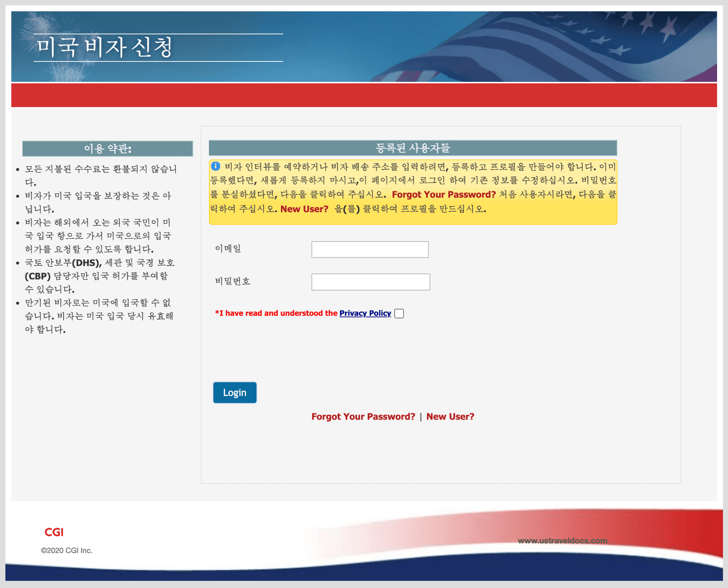
Task: Click the bullet starting 모든 지불된 수수료는
Action: pyautogui.click(x=101, y=175)
